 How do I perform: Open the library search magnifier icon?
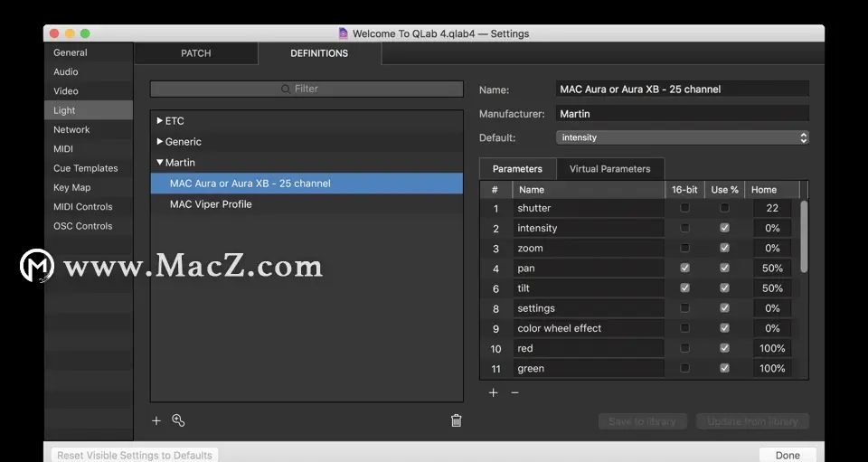click(178, 420)
